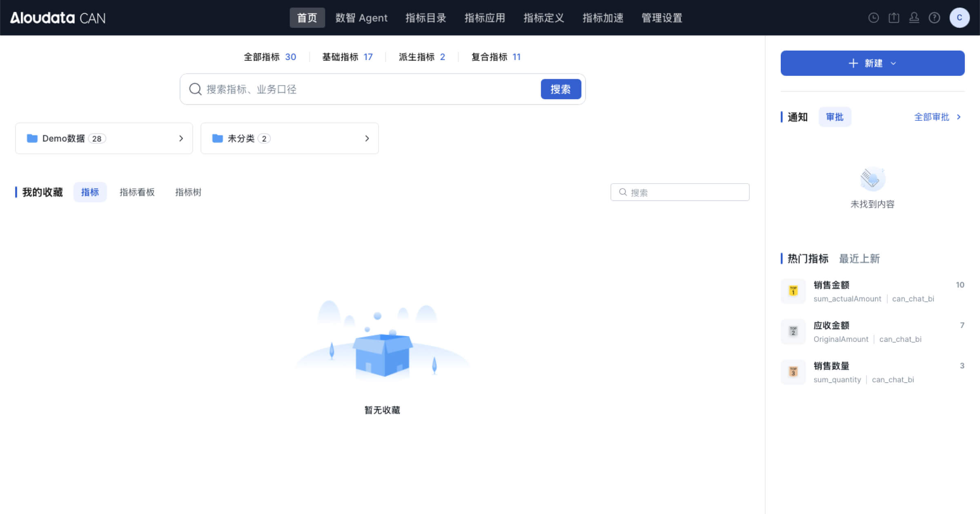Open the history clock icon in header
This screenshot has width=980, height=514.
873,18
